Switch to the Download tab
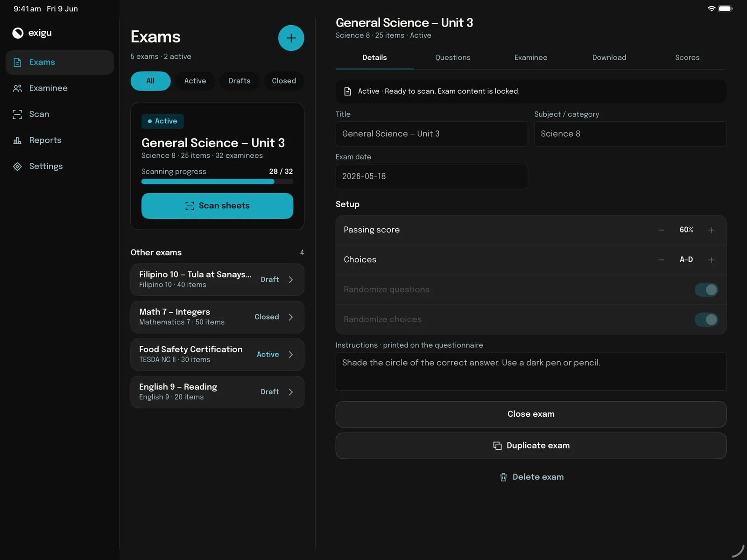This screenshot has height=560, width=747. pos(609,57)
